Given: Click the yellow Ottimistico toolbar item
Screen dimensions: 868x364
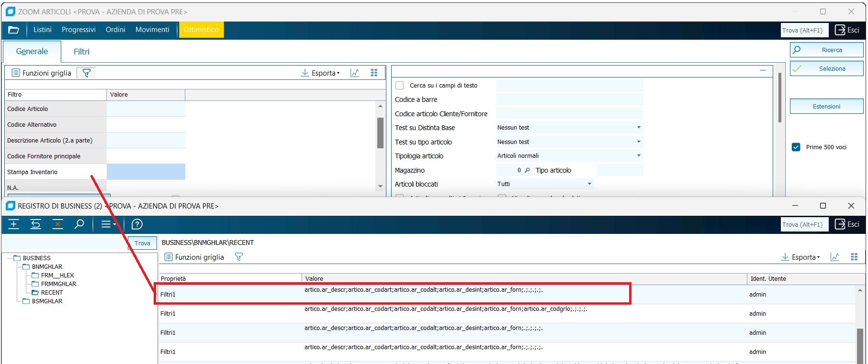Looking at the screenshot, I should (x=201, y=30).
